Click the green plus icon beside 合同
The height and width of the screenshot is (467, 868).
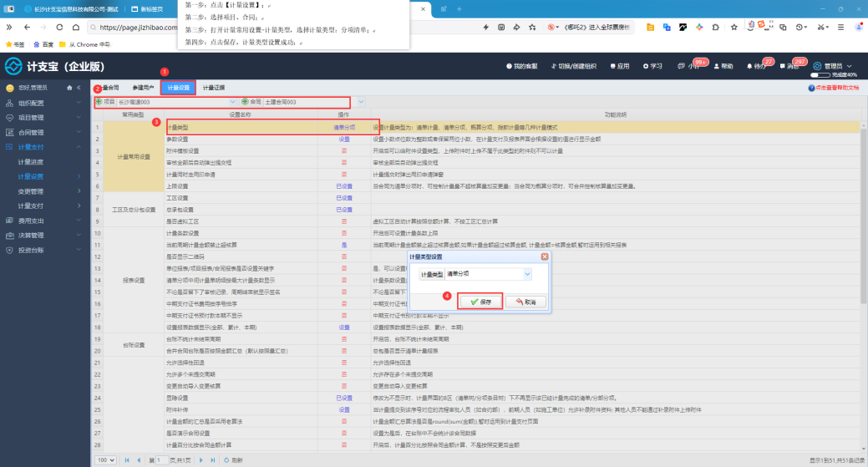245,102
